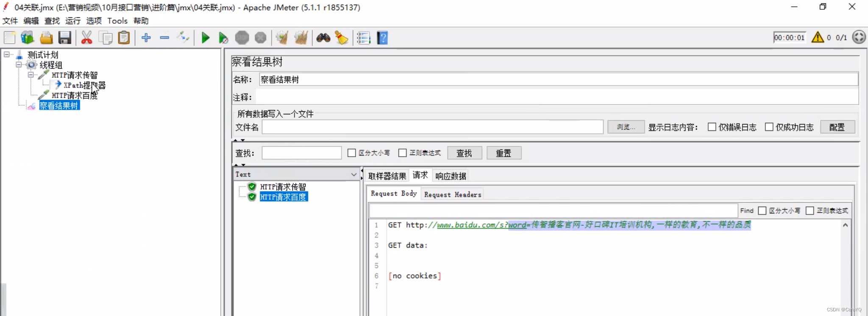
Task: Click green shield icon of HTTP请求传智 result
Action: click(252, 186)
